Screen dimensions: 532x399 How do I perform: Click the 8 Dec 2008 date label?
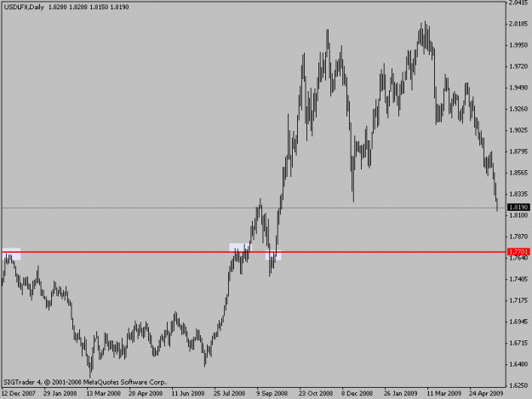click(x=358, y=394)
